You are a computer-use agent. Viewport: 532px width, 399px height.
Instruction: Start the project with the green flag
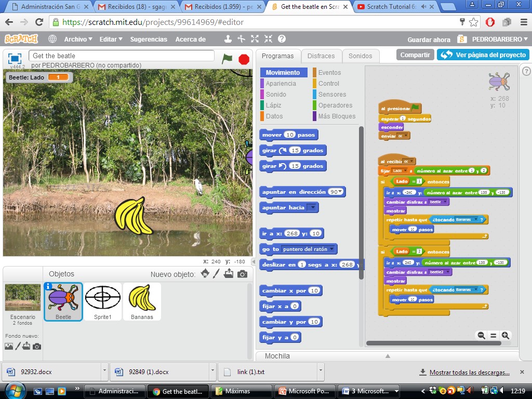[227, 59]
